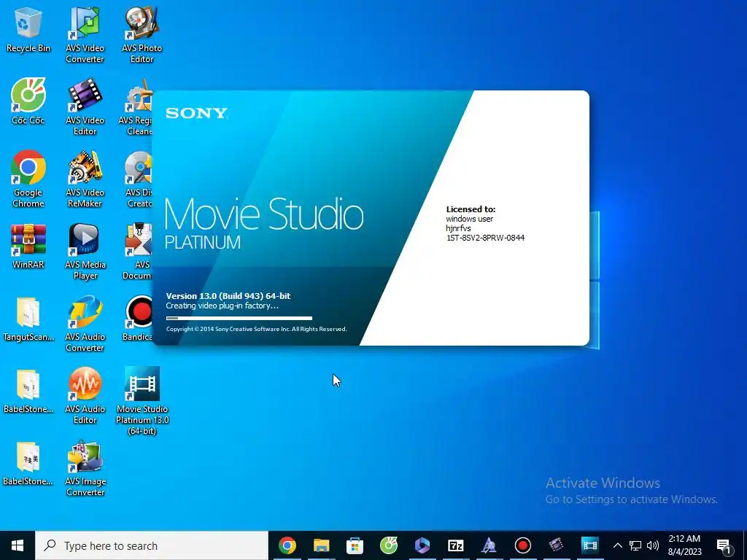Open File Explorer from the taskbar
Screen dimensions: 747x560
[321, 545]
